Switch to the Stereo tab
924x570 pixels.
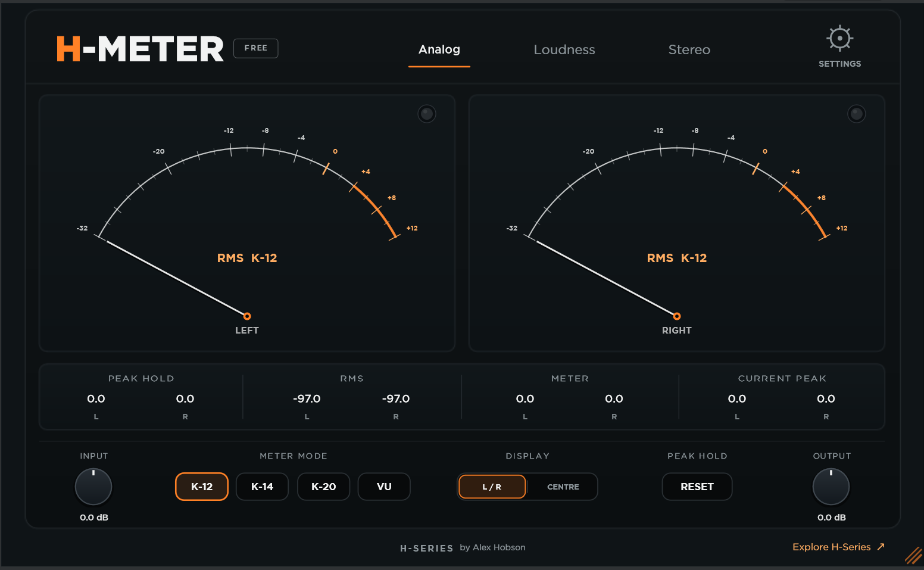point(689,49)
